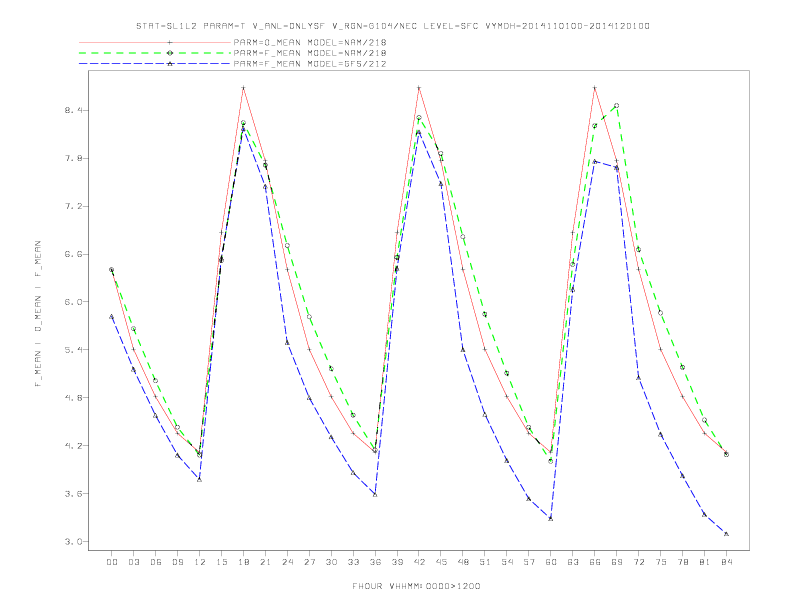Click the vertical axis title F_MEAN | O_MEAN | F_MEAN
792x612 pixels.
coord(38,314)
